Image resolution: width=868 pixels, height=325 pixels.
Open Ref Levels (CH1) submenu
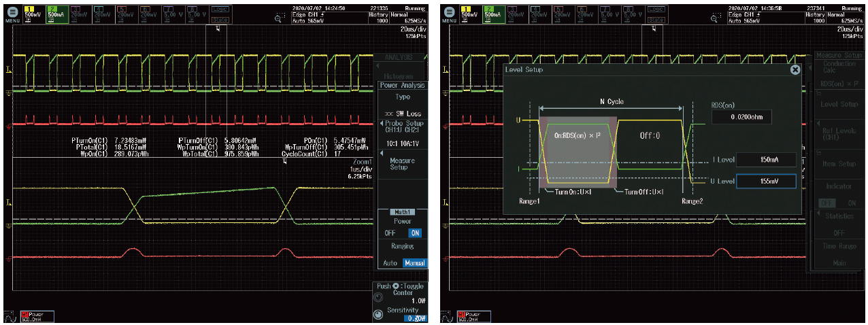(x=839, y=134)
